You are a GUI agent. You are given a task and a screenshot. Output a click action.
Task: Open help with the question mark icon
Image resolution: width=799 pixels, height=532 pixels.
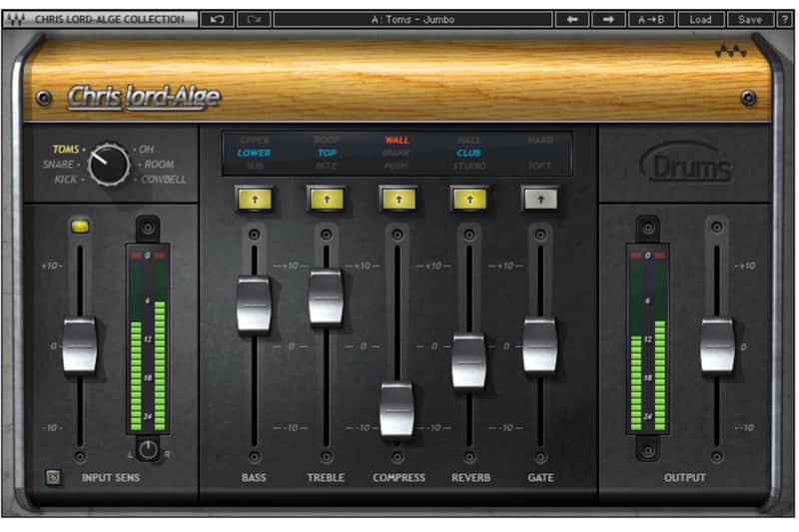785,19
